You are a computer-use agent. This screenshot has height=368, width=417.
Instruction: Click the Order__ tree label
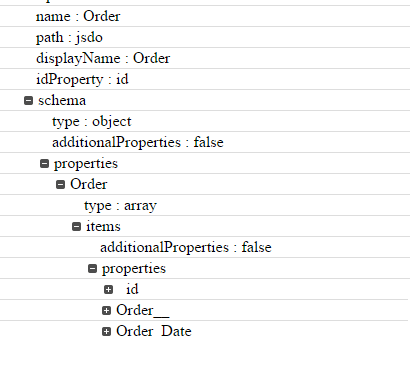coord(143,311)
